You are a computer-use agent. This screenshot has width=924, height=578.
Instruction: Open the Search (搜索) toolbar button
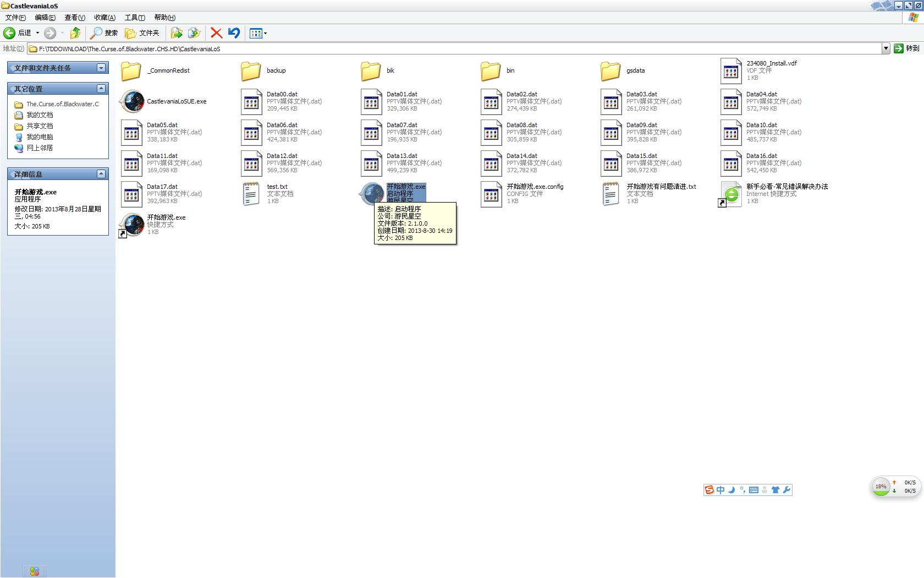(x=104, y=33)
